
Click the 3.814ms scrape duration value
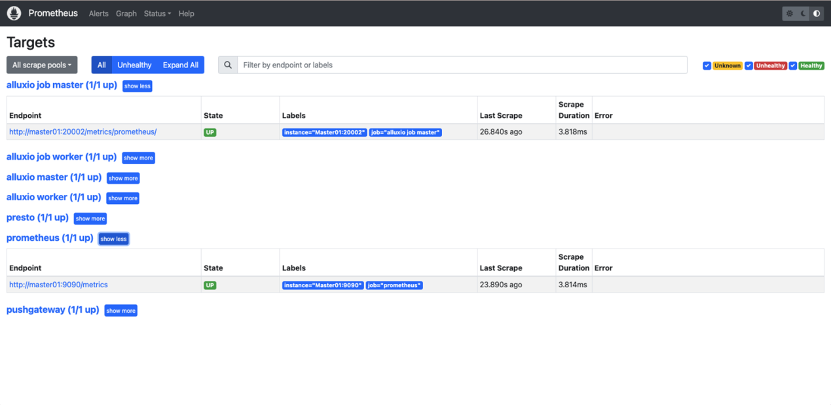click(573, 284)
